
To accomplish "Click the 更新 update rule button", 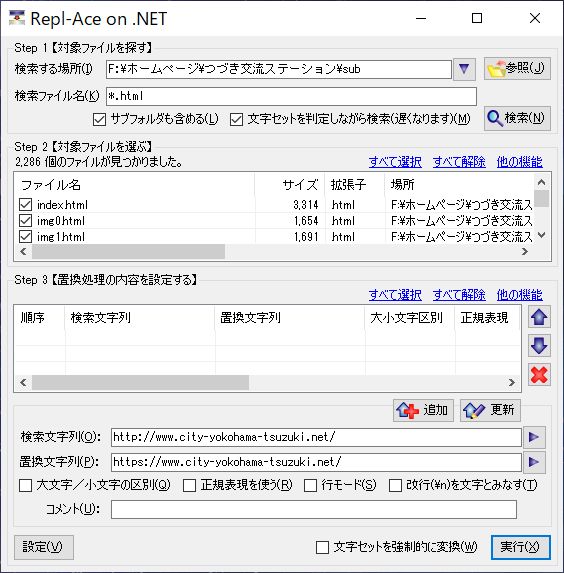I will [490, 410].
